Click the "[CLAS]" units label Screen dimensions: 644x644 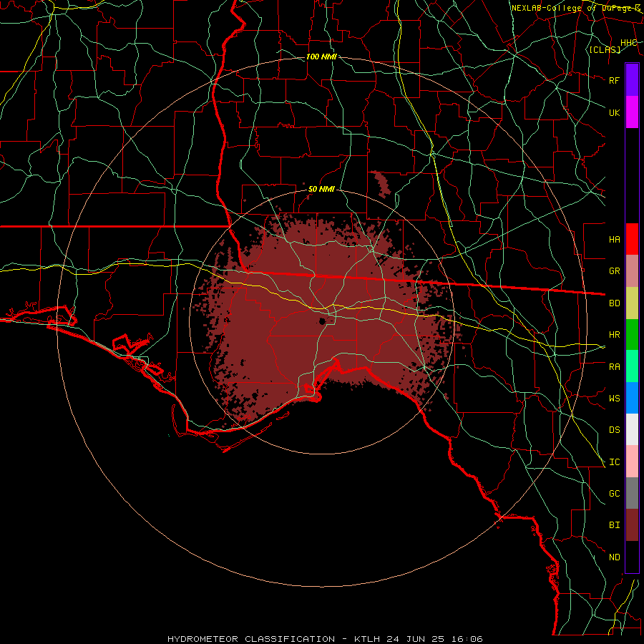(x=605, y=49)
